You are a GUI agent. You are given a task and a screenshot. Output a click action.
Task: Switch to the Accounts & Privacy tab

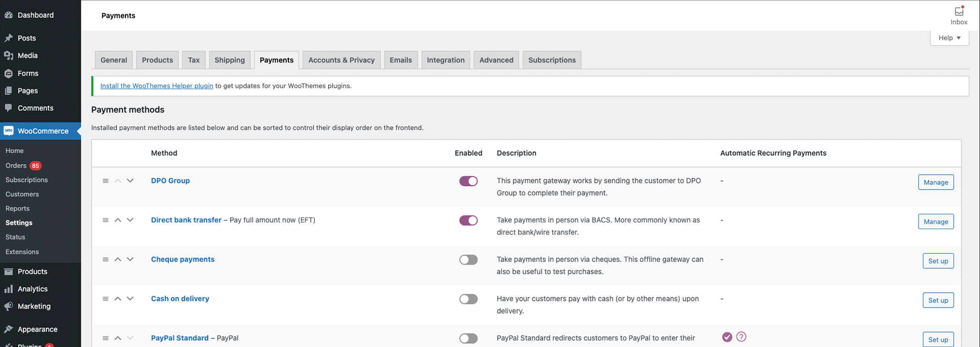click(x=342, y=60)
